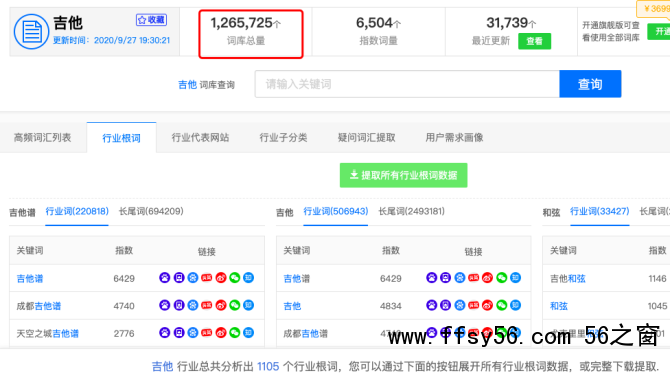Viewport: 670px width, 380px height.
Task: Open WeChat icon in 吉他 4834 row
Action: pyautogui.click(x=502, y=305)
